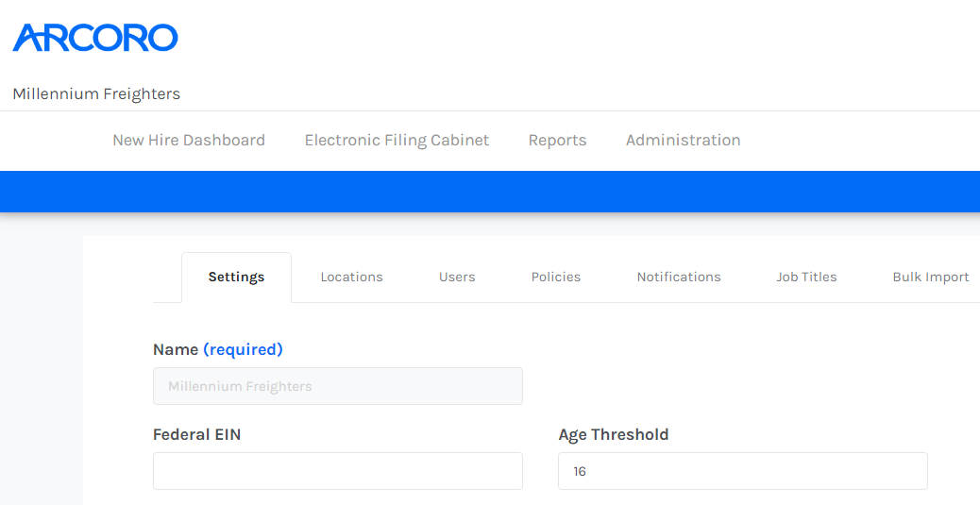Click the disabled Name field
980x505 pixels.
coord(337,386)
